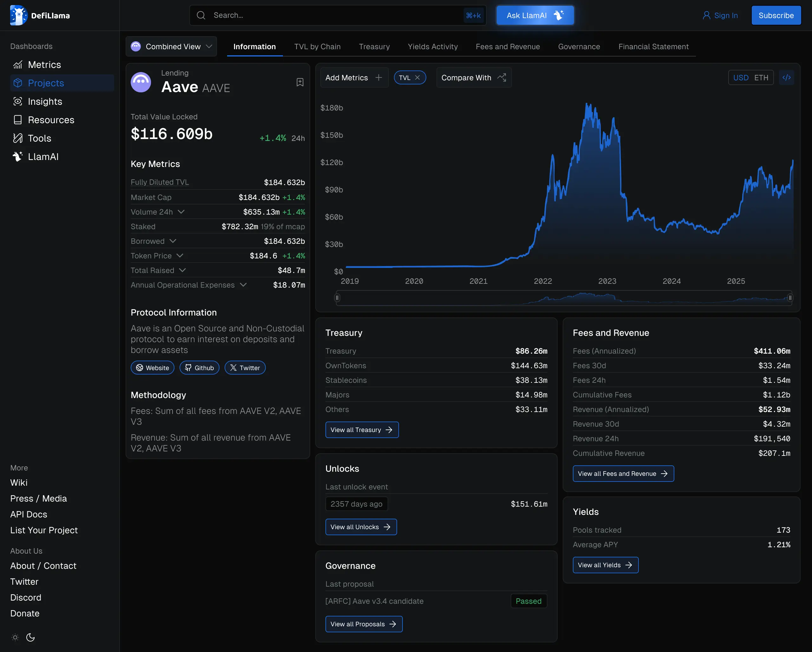
Task: Open the Add Metrics menu
Action: tap(354, 78)
